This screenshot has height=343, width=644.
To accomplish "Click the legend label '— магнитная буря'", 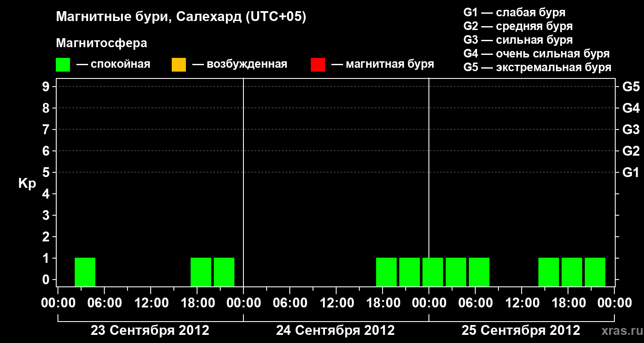I will [383, 65].
